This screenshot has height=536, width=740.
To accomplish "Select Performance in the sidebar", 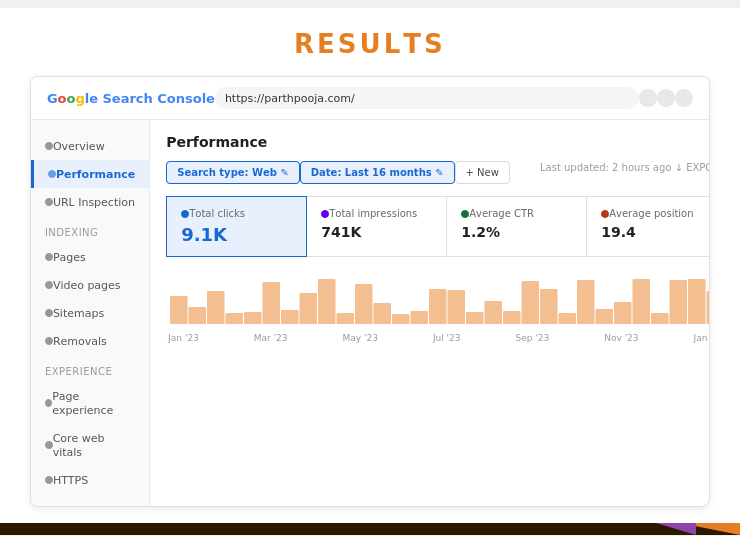I will click(94, 174).
